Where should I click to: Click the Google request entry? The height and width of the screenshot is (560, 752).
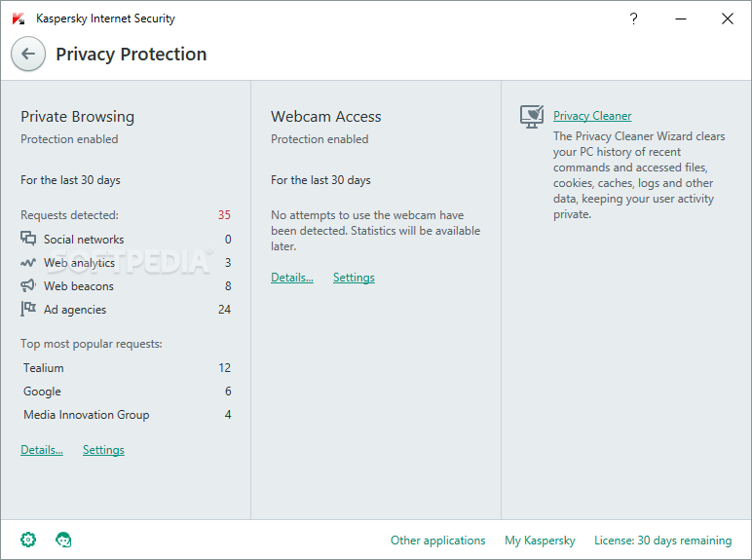coord(42,392)
